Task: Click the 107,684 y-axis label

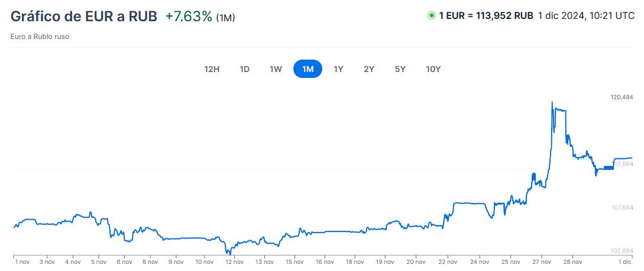Action: [622, 207]
